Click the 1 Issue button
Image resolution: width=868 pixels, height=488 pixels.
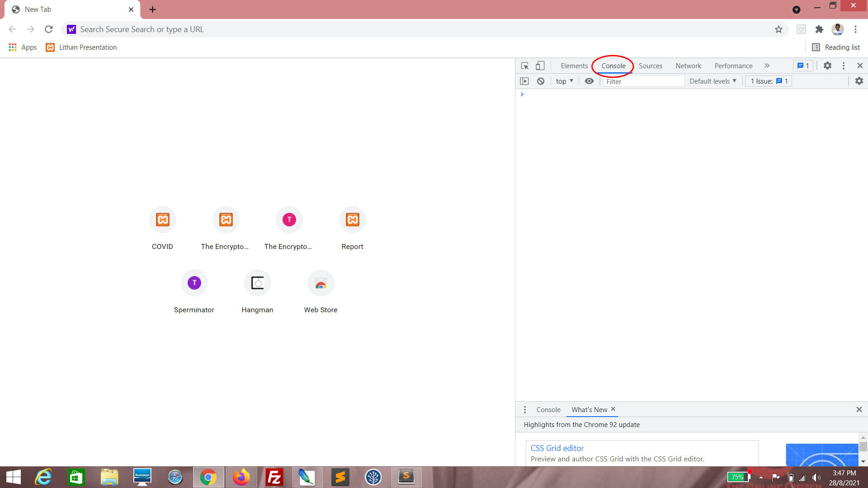pos(769,81)
